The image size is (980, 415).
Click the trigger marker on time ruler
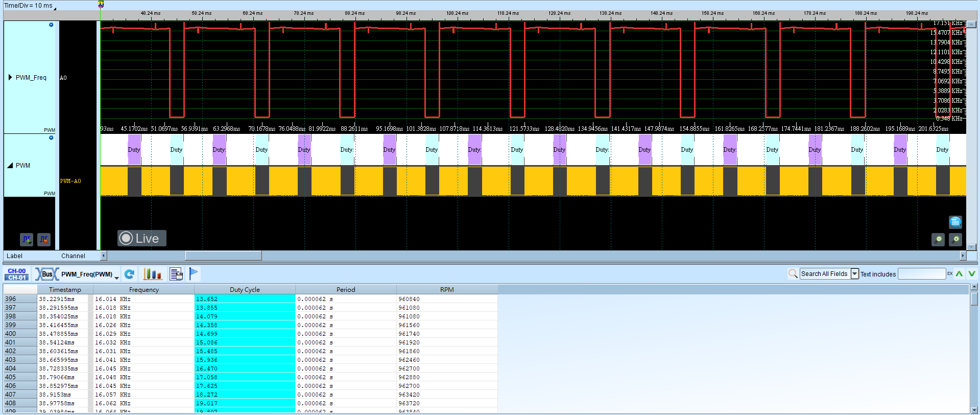[x=101, y=5]
